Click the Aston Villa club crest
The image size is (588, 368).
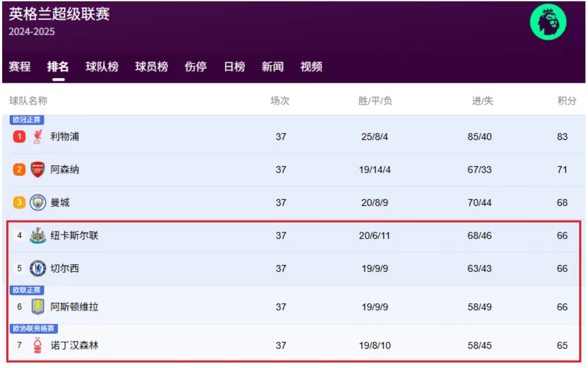click(x=38, y=307)
